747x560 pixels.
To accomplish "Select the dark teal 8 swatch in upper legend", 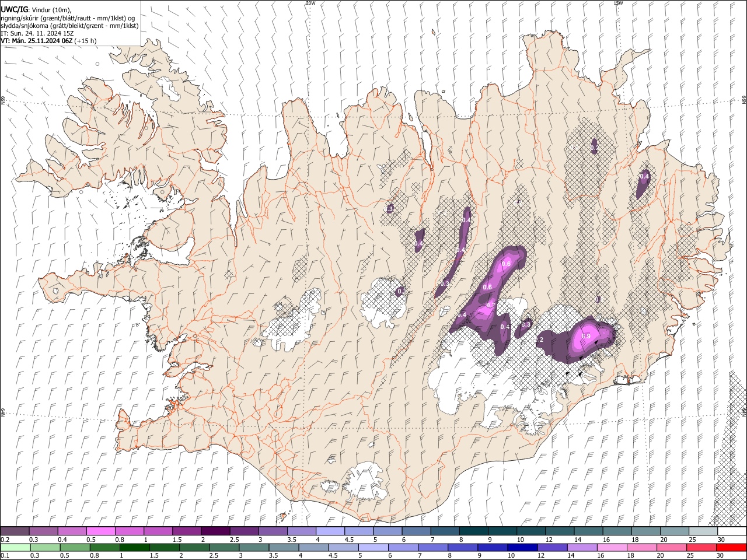I will (473, 531).
